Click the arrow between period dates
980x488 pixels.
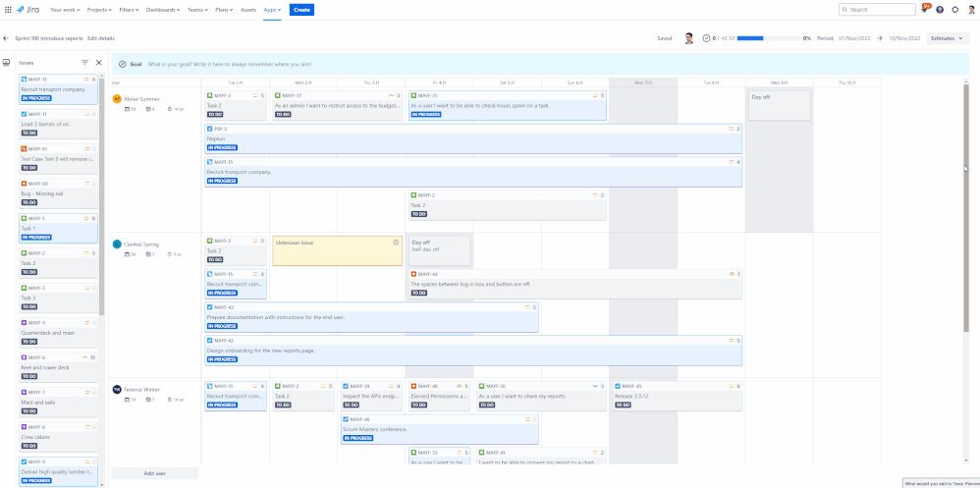coord(880,38)
